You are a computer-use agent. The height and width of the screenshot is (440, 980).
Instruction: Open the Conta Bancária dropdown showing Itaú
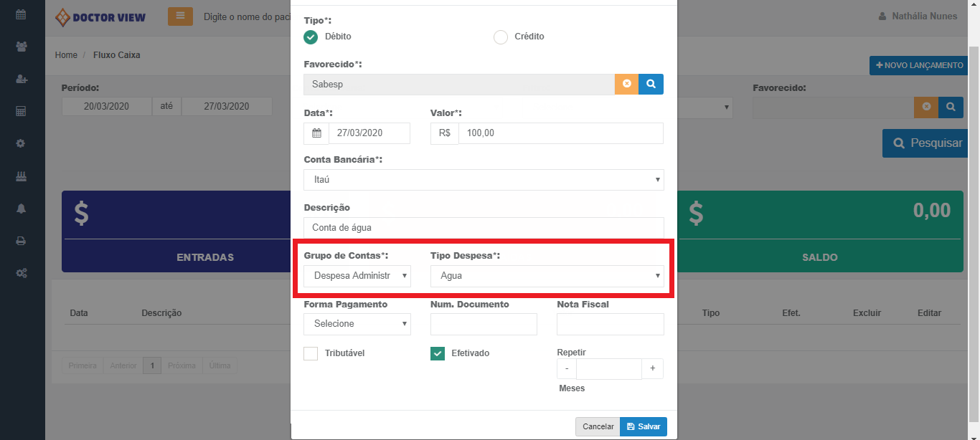pyautogui.click(x=484, y=180)
